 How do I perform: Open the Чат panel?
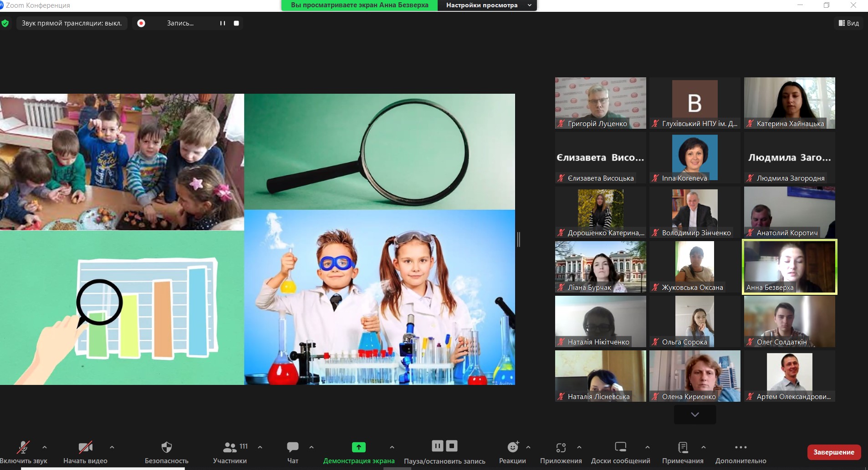[293, 452]
